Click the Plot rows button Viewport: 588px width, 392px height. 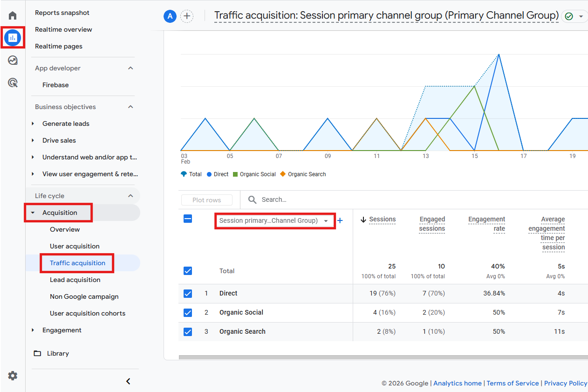(207, 200)
